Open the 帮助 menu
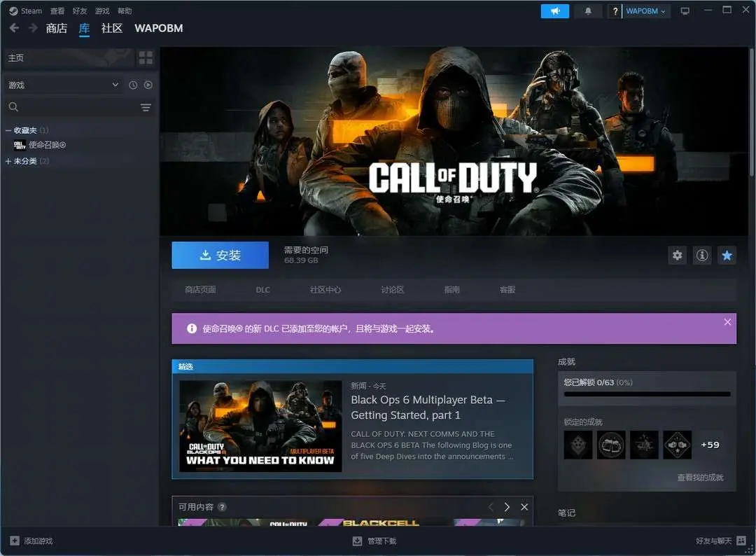The image size is (756, 556). (x=125, y=11)
